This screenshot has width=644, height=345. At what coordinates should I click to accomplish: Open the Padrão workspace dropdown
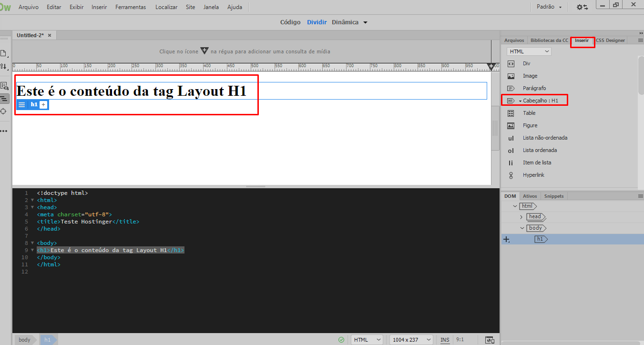549,7
